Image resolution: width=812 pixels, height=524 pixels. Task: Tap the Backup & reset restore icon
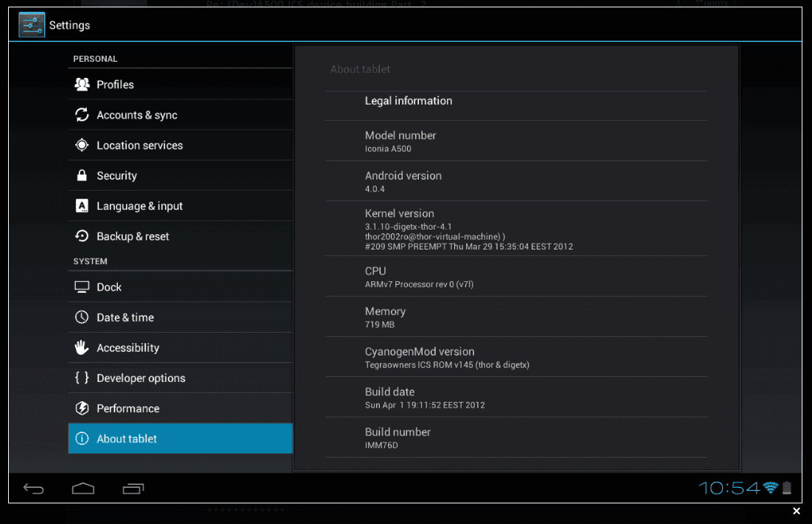[x=82, y=236]
